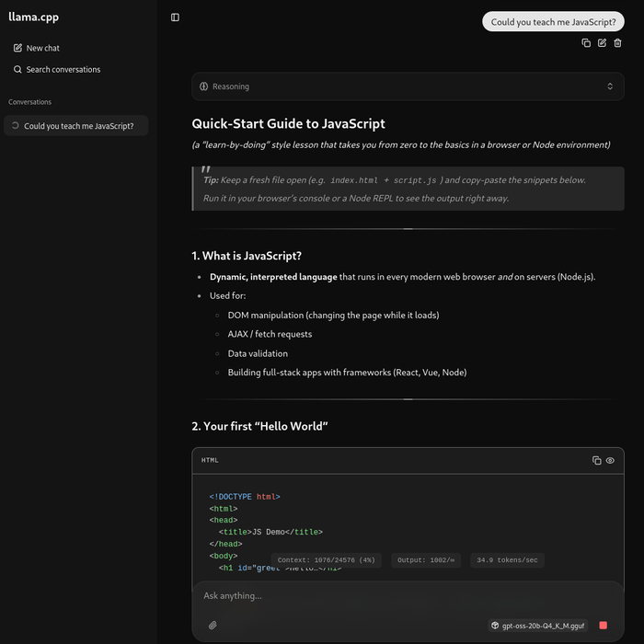Select the "Could you teach me JavaScript?" conversation
This screenshot has height=644, width=644.
click(77, 126)
